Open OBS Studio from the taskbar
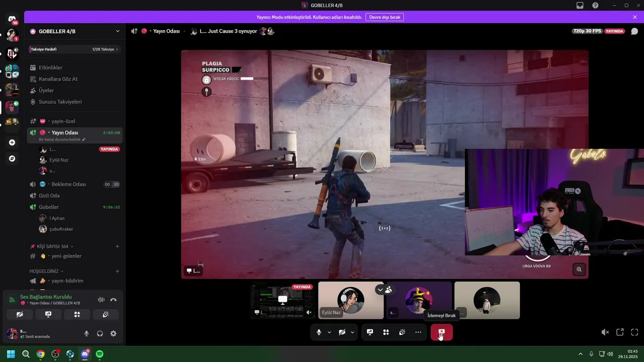Image resolution: width=644 pixels, height=362 pixels. pyautogui.click(x=55, y=354)
